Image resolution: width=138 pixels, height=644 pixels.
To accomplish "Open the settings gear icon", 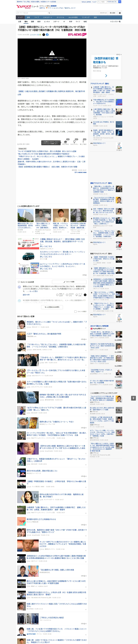I will (x=120, y=13).
